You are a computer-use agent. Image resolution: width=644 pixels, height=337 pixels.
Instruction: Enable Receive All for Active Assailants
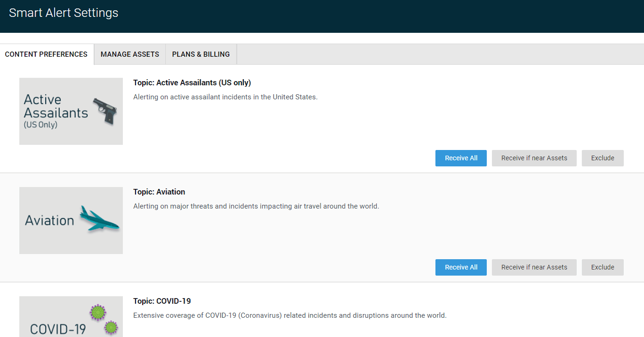point(461,158)
